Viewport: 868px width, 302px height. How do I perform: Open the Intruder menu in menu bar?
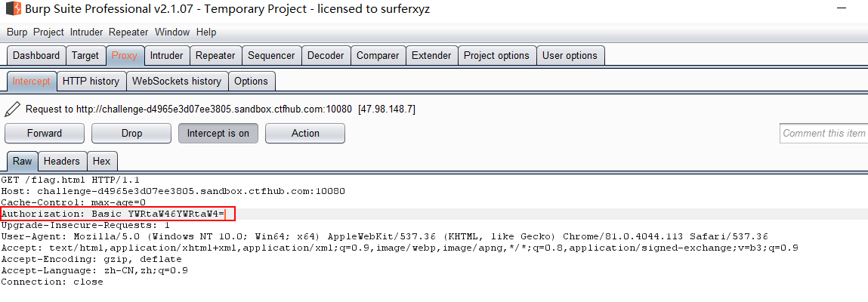(86, 32)
